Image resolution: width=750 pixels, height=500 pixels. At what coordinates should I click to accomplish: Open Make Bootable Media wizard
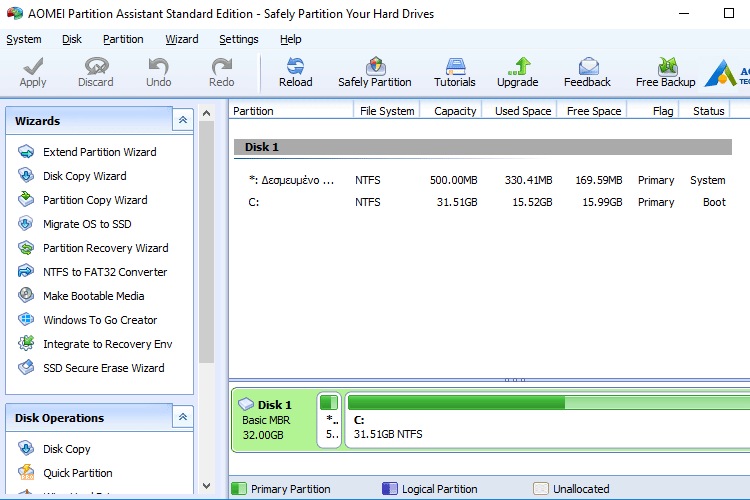coord(93,296)
